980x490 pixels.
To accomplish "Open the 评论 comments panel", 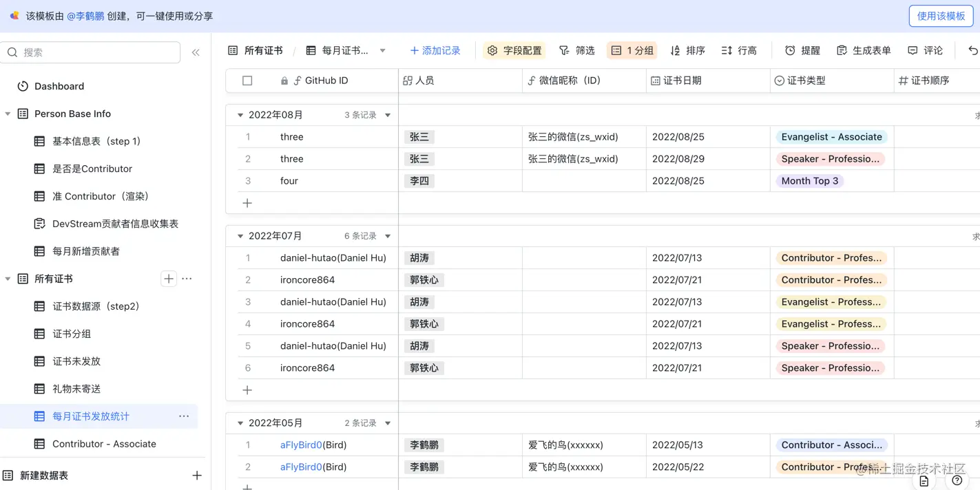I will 925,50.
